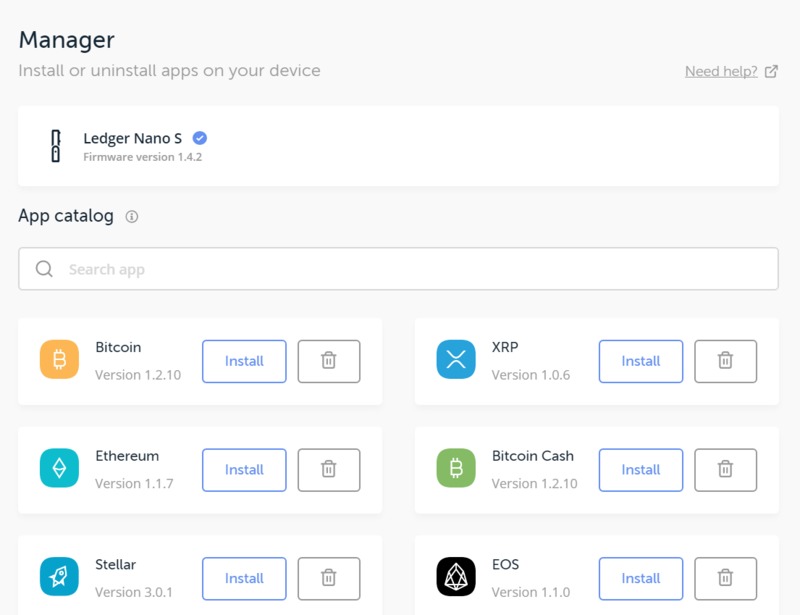Click the Stellar rocket app logo
800x615 pixels.
click(59, 577)
